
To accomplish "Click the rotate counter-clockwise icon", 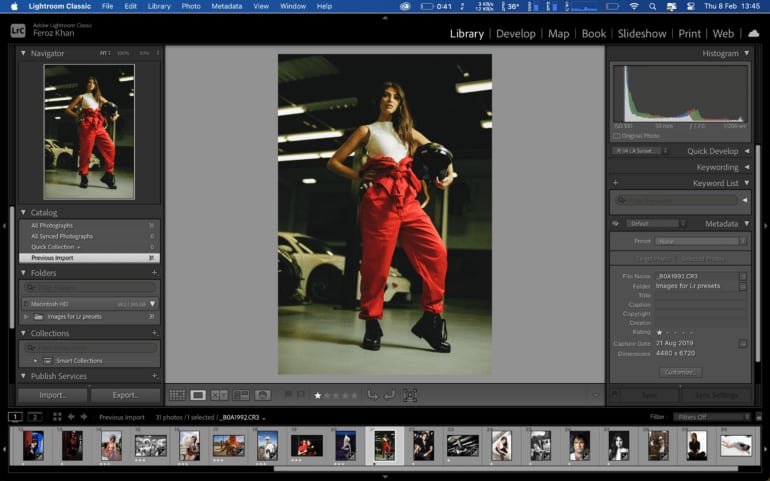I will [x=372, y=395].
